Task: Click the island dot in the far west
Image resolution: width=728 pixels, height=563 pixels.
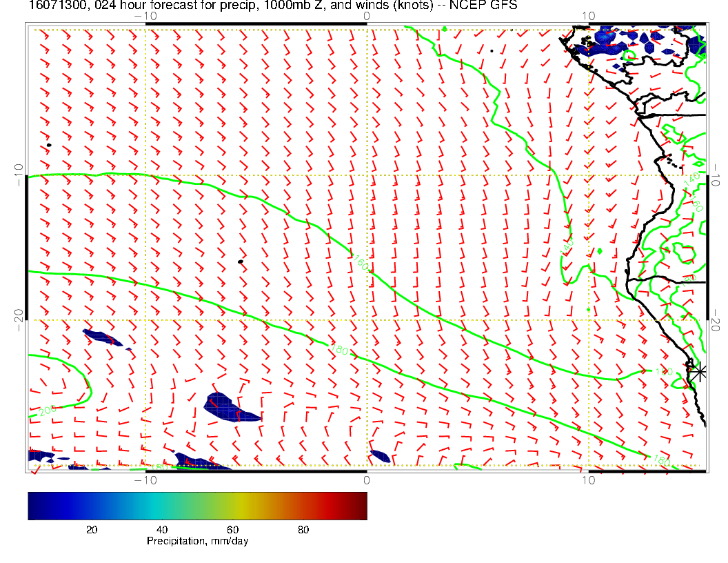Action: [49, 145]
